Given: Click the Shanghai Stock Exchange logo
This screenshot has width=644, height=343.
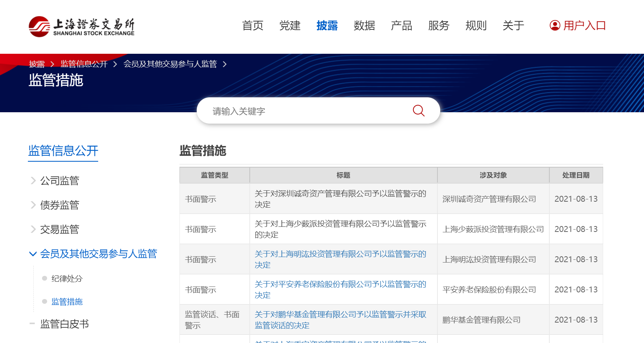Looking at the screenshot, I should (x=82, y=27).
